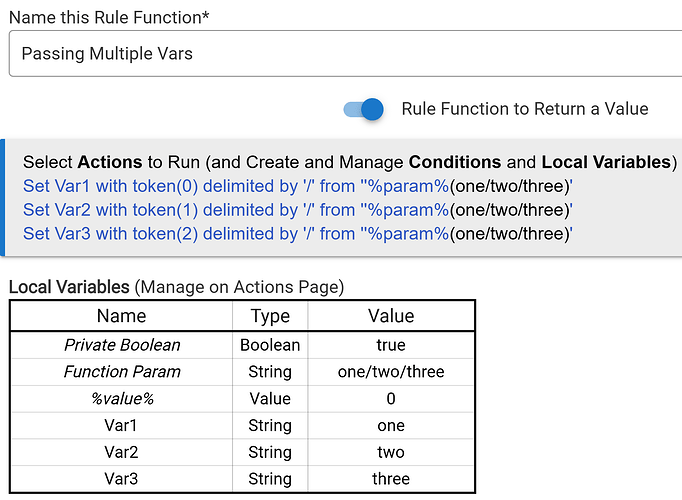Click the Private Boolean value 'true'
Screen dimensions: 682x500
[391, 345]
